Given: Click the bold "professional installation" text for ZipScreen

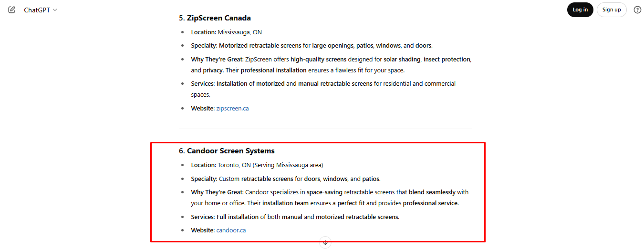Looking at the screenshot, I should 273,70.
